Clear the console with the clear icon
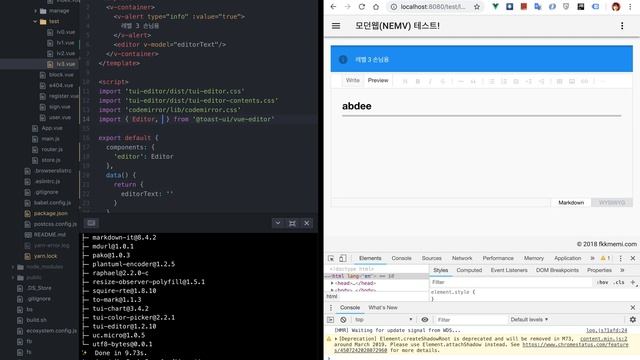Image resolution: width=640 pixels, height=360 pixels. [343, 320]
